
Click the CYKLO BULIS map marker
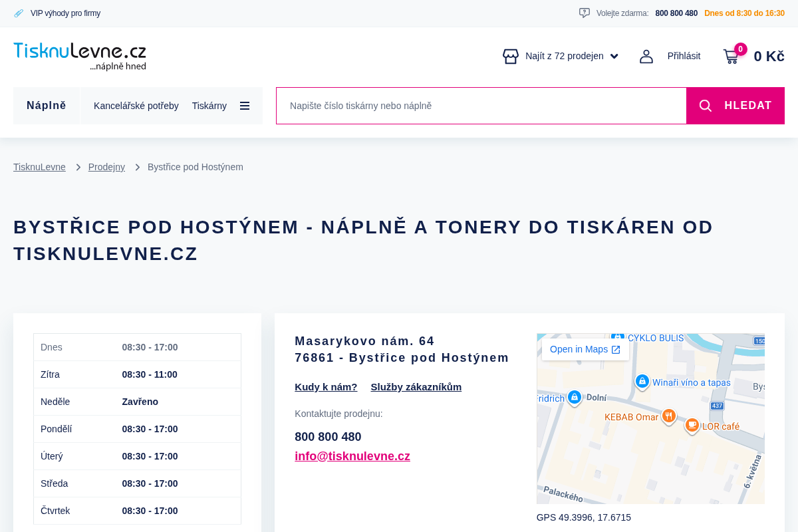click(617, 337)
